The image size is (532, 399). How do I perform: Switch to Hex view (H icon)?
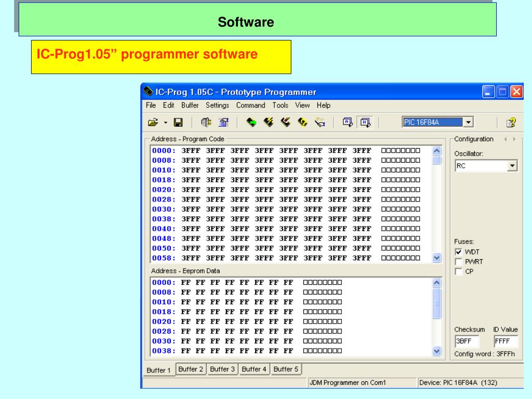click(x=365, y=122)
